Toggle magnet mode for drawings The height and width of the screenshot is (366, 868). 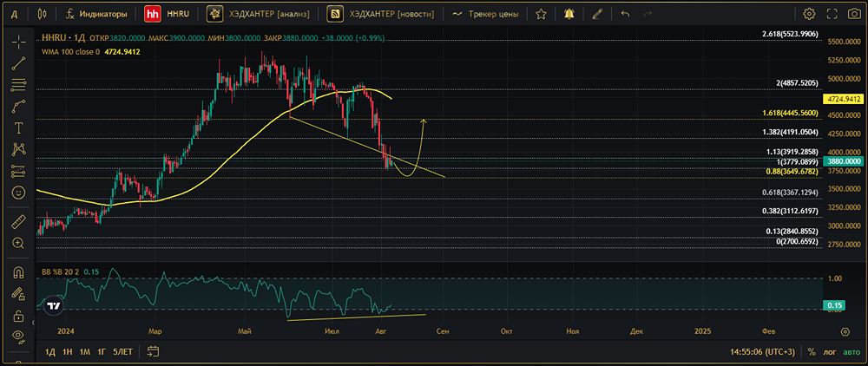[x=18, y=272]
